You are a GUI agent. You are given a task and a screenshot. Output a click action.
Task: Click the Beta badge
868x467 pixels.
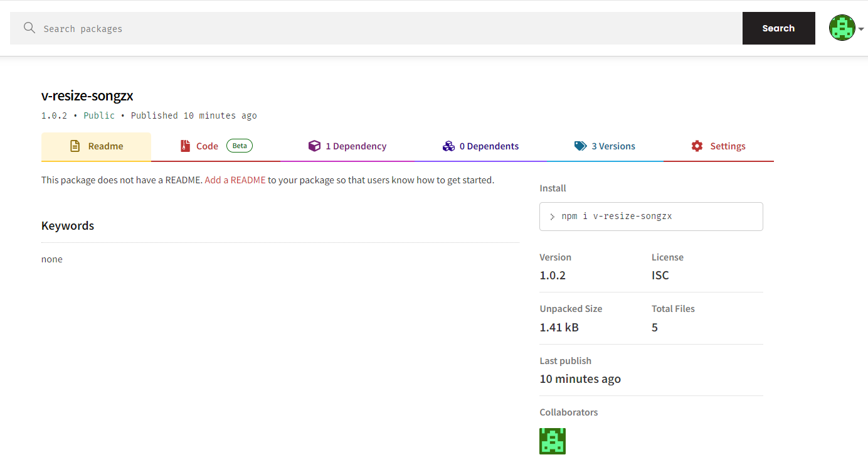(240, 146)
